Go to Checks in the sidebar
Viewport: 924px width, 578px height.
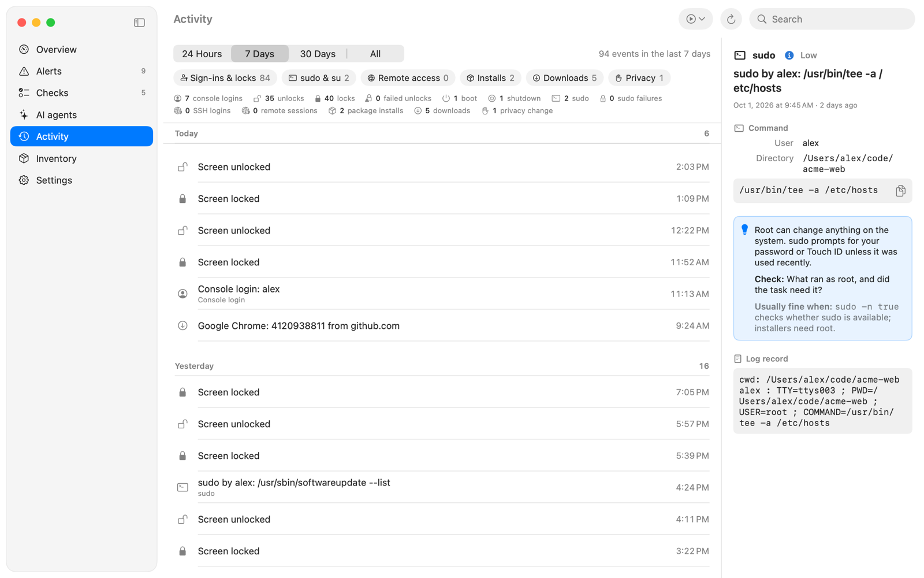tap(81, 93)
